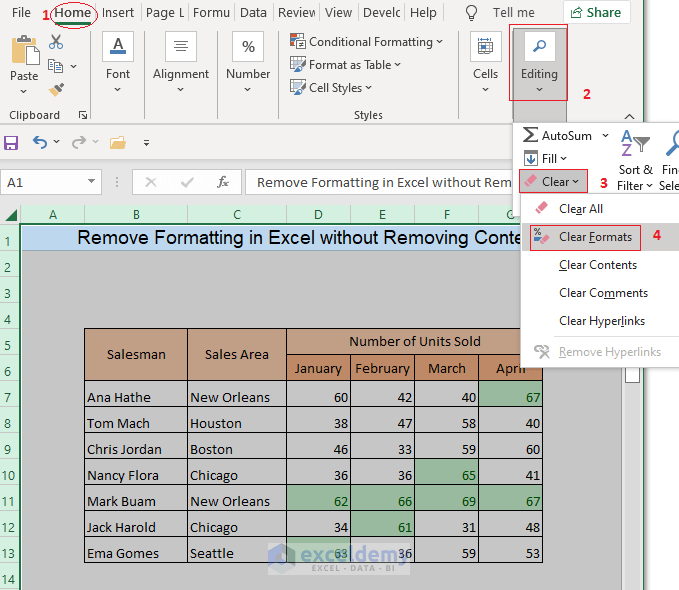Image resolution: width=679 pixels, height=590 pixels.
Task: Click the Tell me search field
Action: [x=513, y=13]
